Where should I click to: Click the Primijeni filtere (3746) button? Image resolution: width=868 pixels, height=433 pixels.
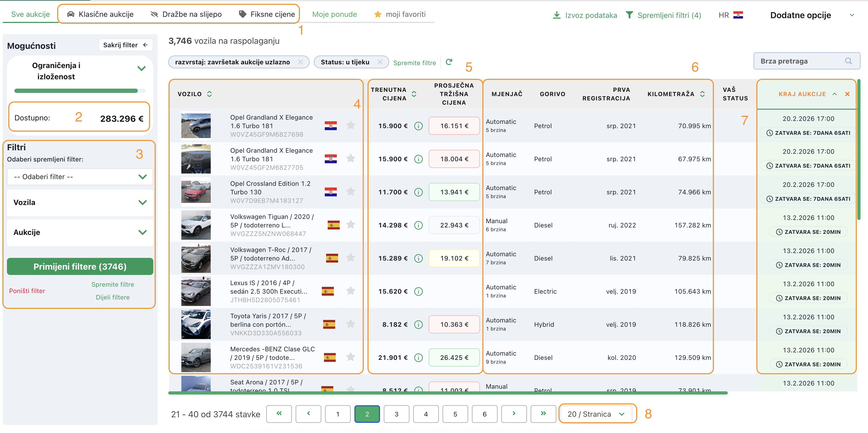[80, 267]
